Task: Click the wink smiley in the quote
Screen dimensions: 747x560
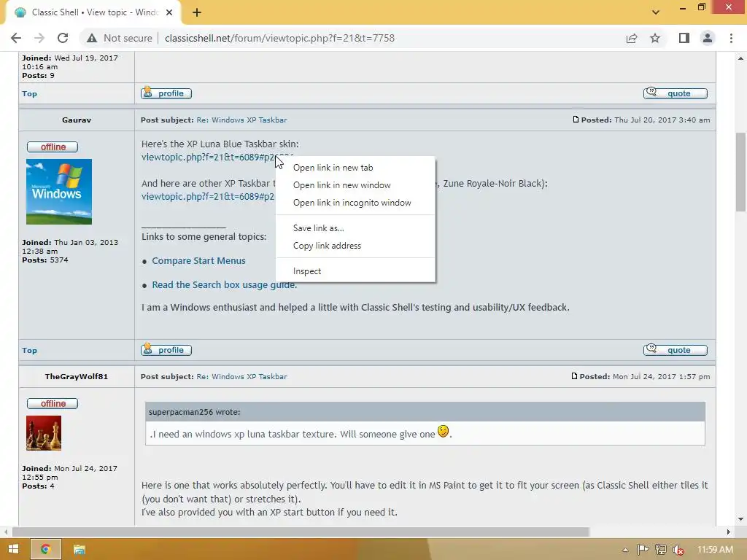Action: 443,432
